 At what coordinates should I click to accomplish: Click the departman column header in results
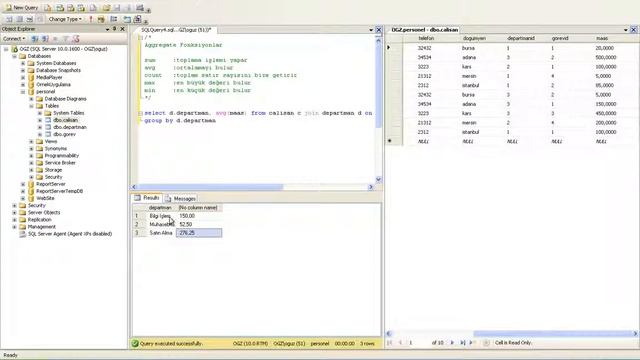click(x=160, y=208)
